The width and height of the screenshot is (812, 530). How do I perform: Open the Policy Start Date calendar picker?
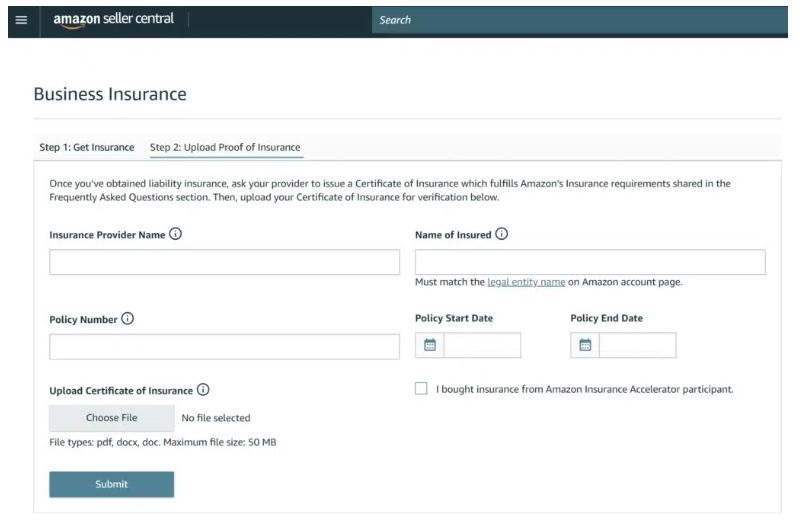tap(430, 345)
